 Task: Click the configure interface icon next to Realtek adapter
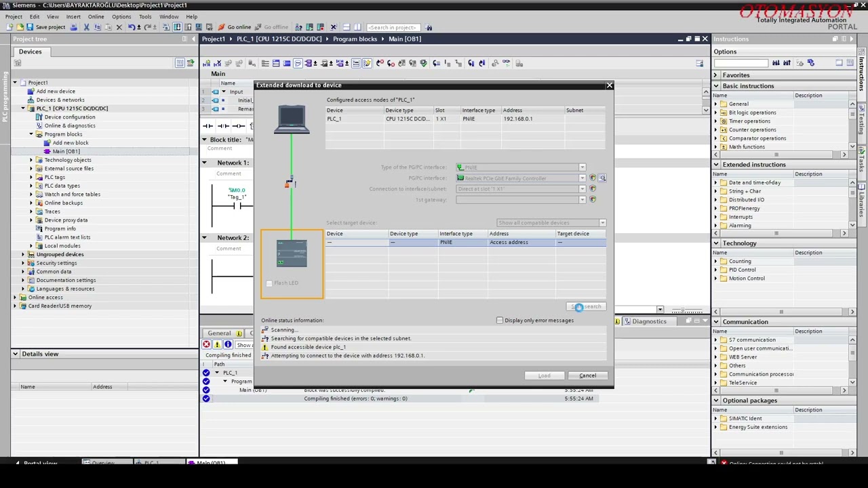pyautogui.click(x=601, y=178)
